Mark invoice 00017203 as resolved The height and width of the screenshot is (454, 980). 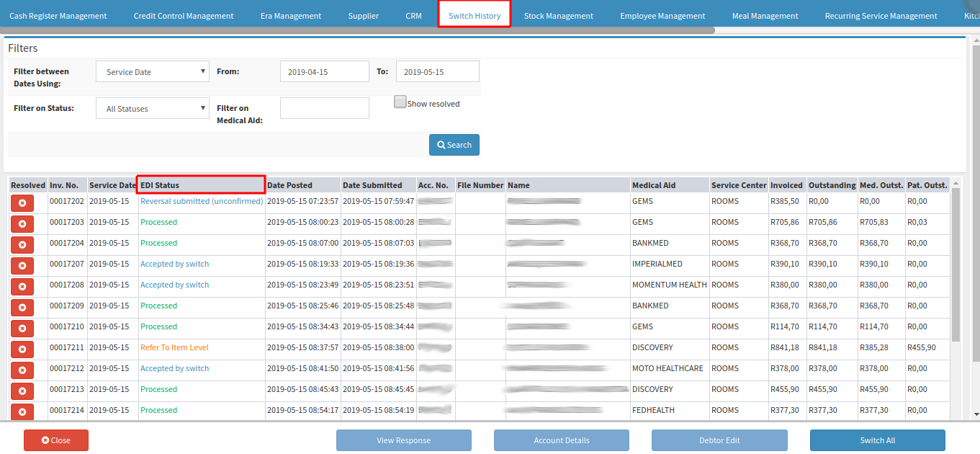tap(22, 224)
